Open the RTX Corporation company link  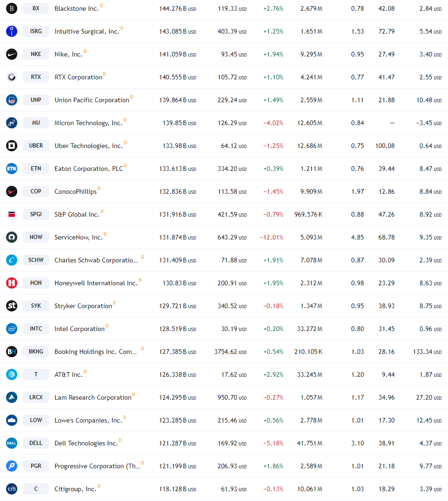(x=78, y=78)
